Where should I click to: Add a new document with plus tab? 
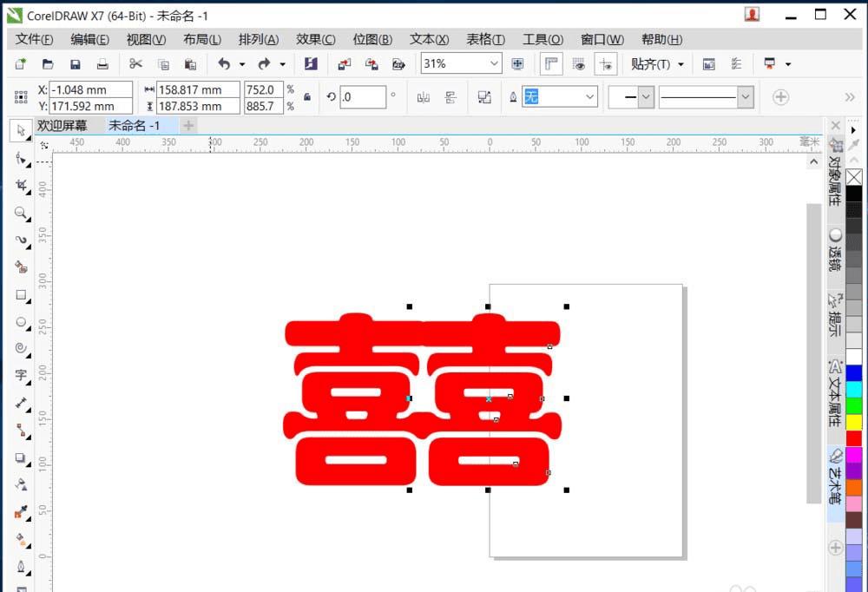[x=188, y=126]
